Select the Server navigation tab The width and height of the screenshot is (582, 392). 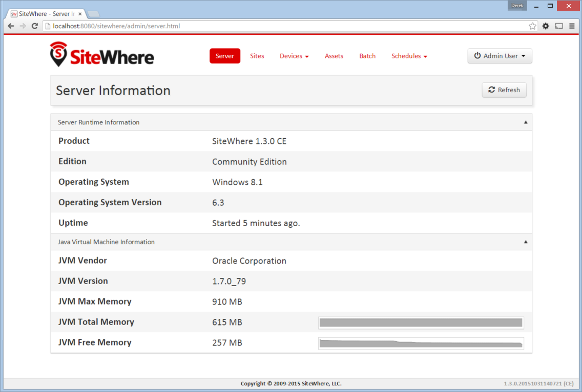(225, 56)
